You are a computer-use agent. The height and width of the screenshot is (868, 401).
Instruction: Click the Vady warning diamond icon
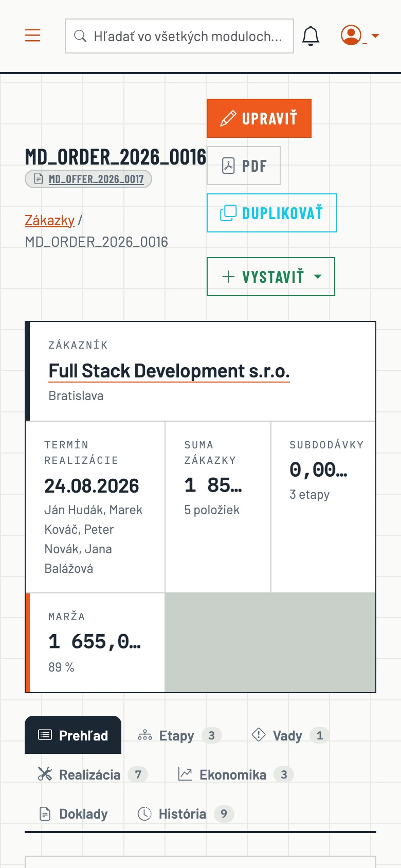tap(259, 735)
